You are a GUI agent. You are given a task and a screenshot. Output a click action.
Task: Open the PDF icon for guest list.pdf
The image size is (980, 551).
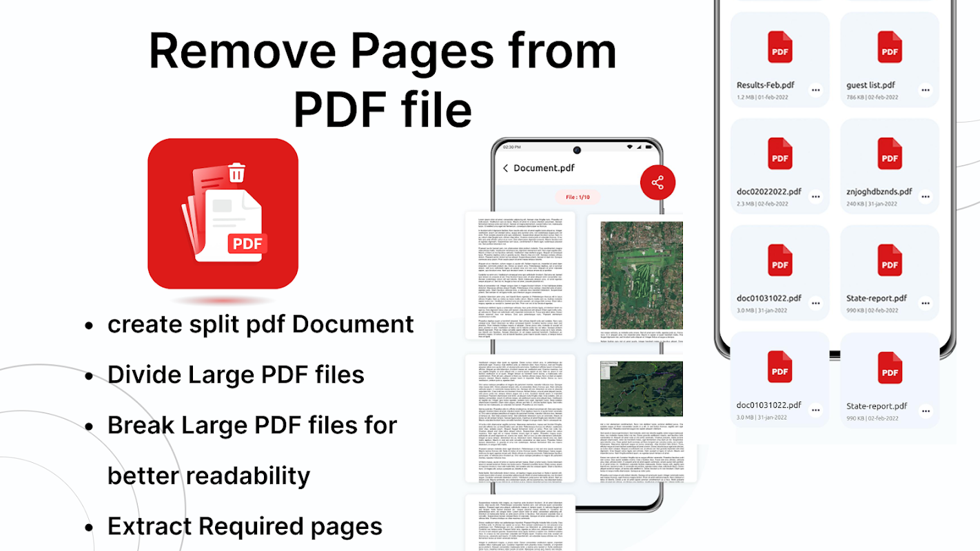890,47
